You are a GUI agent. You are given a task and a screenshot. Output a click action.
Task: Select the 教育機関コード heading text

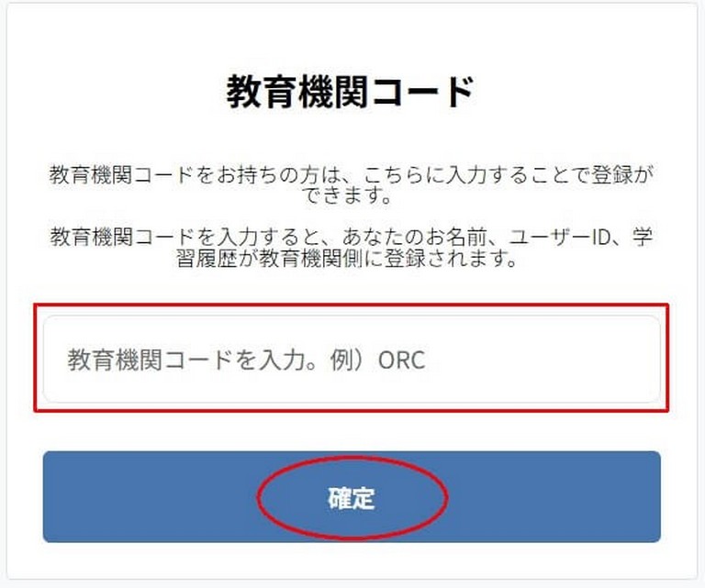tap(351, 92)
